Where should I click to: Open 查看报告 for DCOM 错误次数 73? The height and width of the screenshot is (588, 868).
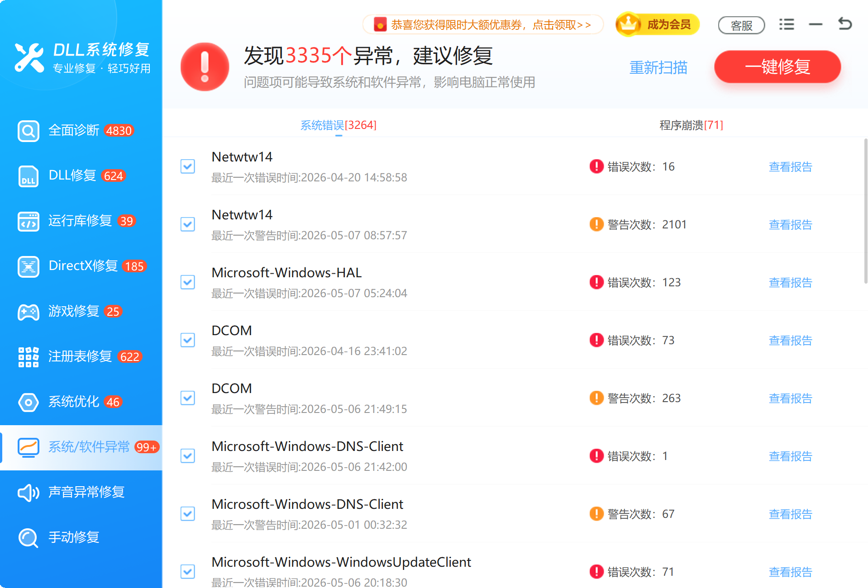point(790,341)
